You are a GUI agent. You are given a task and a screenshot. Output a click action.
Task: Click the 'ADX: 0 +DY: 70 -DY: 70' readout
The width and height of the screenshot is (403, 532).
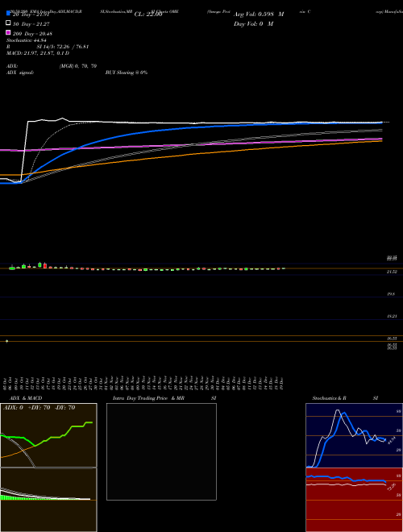click(x=39, y=408)
